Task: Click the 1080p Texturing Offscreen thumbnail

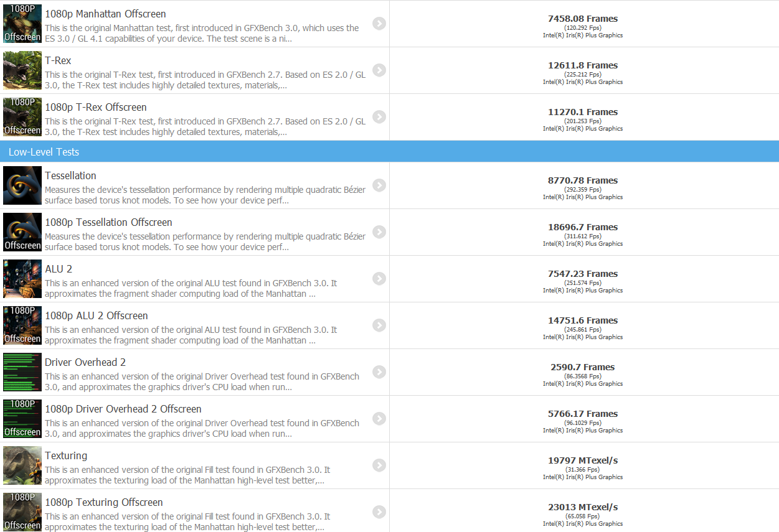Action: 22,512
